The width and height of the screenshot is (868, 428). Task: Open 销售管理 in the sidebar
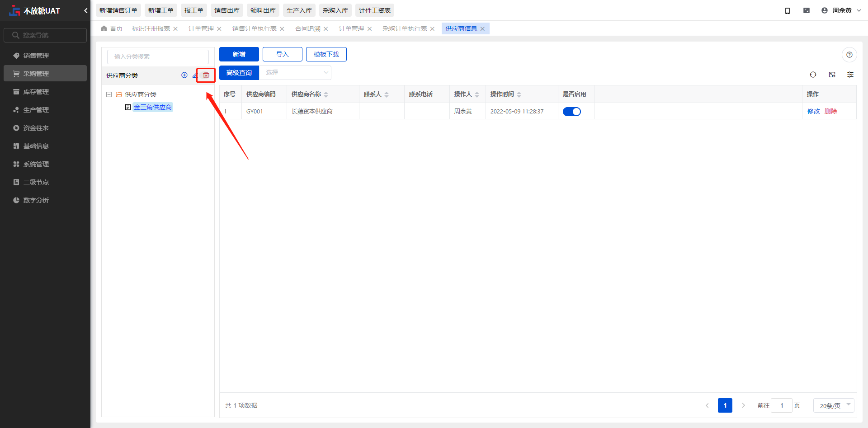(x=45, y=55)
